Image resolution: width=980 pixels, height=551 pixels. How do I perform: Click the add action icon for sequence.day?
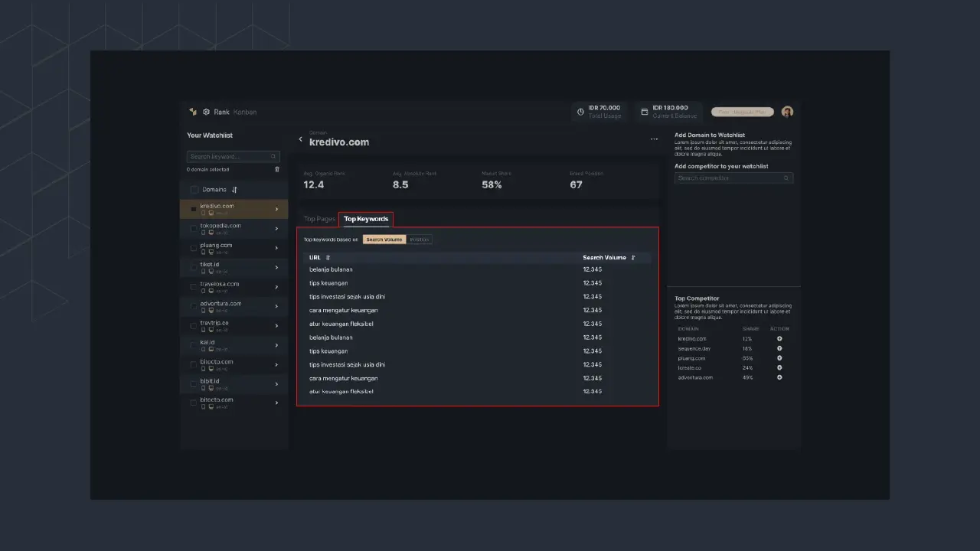[x=779, y=348]
